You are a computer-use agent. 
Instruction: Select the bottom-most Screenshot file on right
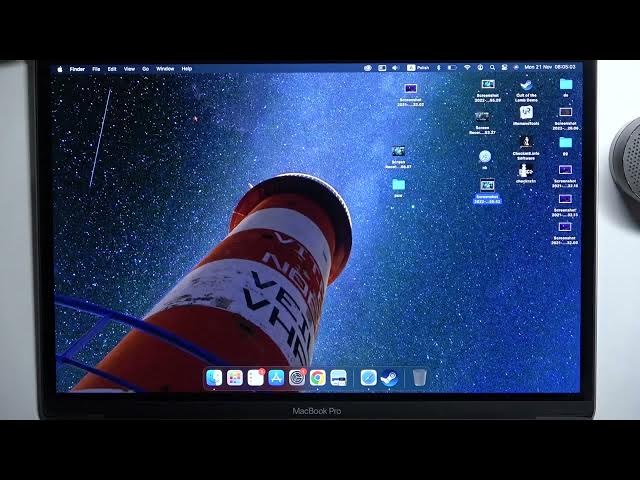[565, 233]
